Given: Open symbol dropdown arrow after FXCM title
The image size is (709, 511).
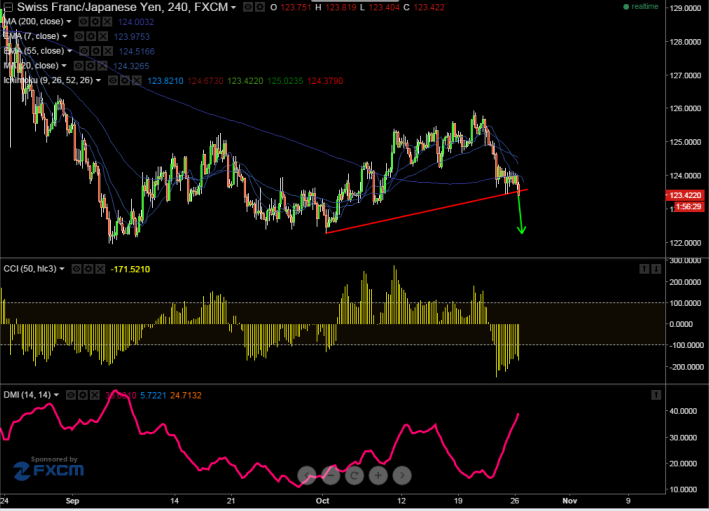Looking at the screenshot, I should point(233,7).
